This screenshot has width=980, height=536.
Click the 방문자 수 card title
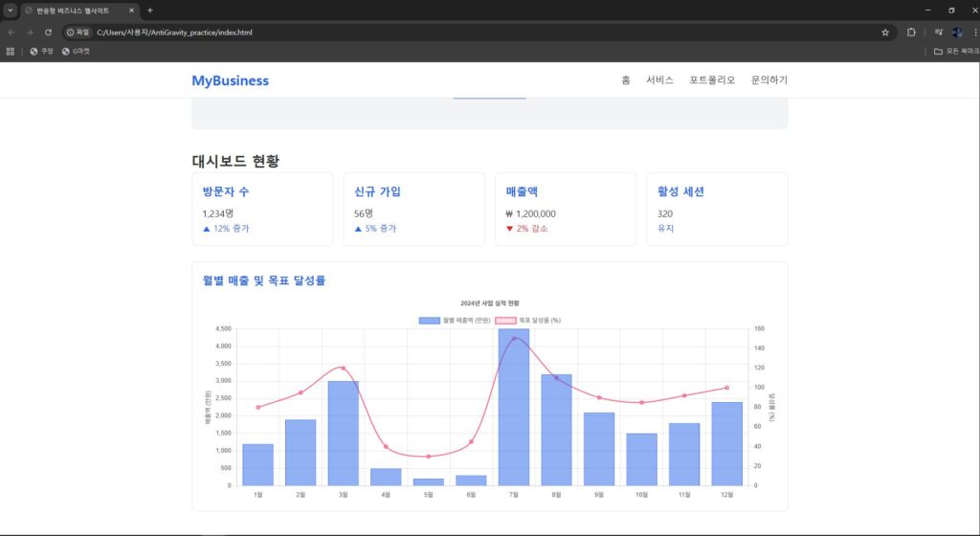226,191
